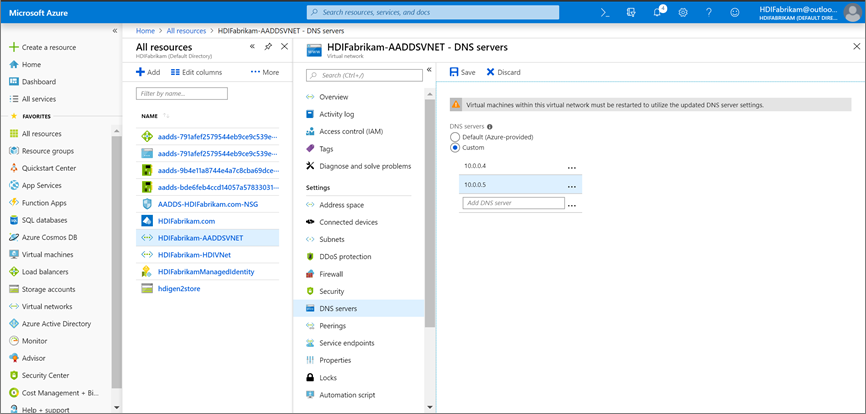Click the Add DNS server field

pyautogui.click(x=514, y=203)
